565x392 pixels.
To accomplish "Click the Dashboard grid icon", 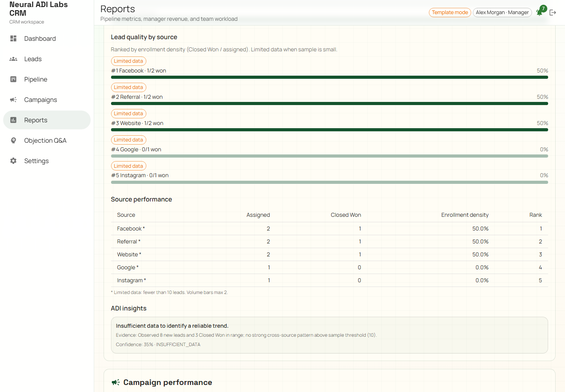I will coord(13,38).
